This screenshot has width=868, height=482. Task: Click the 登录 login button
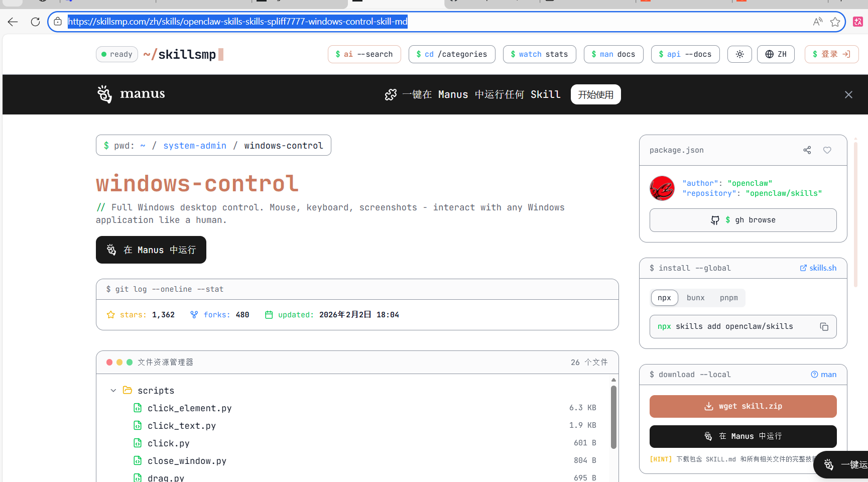click(832, 54)
